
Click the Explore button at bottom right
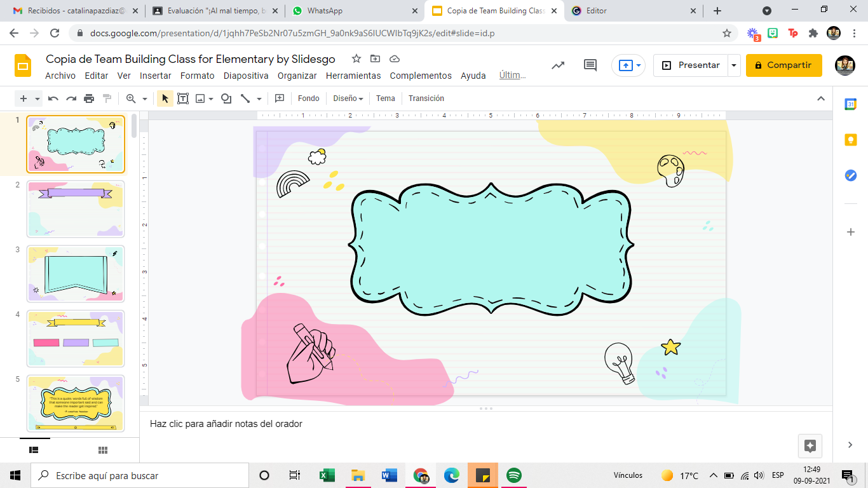[x=810, y=445]
